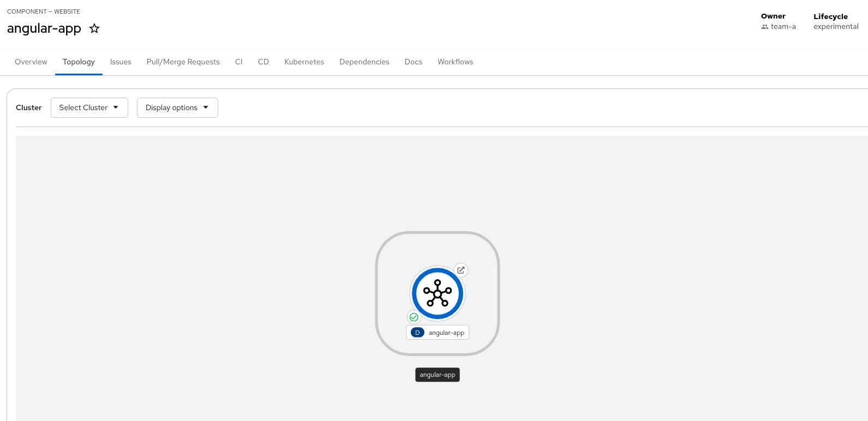
Task: Open the team-a owner link
Action: coord(783,27)
